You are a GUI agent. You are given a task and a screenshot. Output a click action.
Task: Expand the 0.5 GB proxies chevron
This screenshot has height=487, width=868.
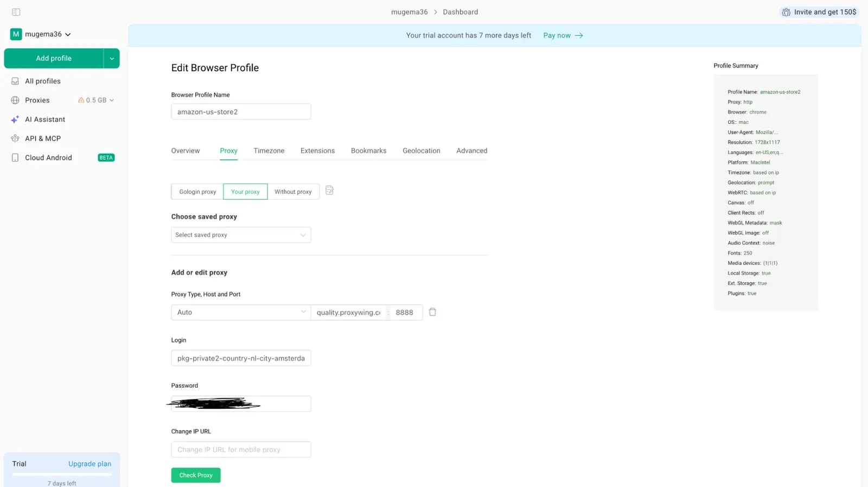click(112, 100)
